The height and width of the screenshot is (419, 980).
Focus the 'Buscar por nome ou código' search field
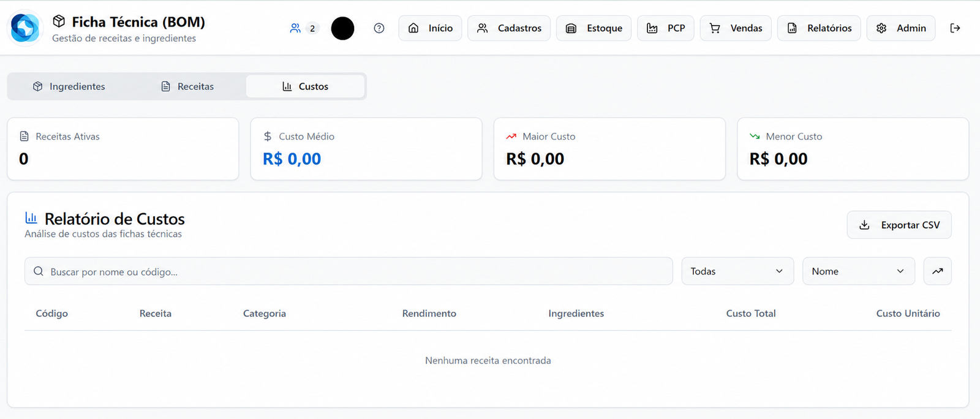(x=349, y=271)
